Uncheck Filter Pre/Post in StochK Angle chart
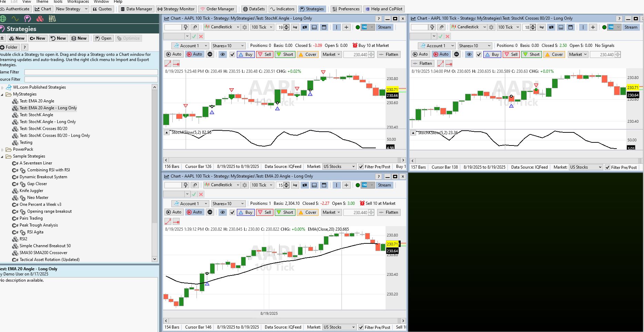Image resolution: width=644 pixels, height=332 pixels. tap(361, 167)
